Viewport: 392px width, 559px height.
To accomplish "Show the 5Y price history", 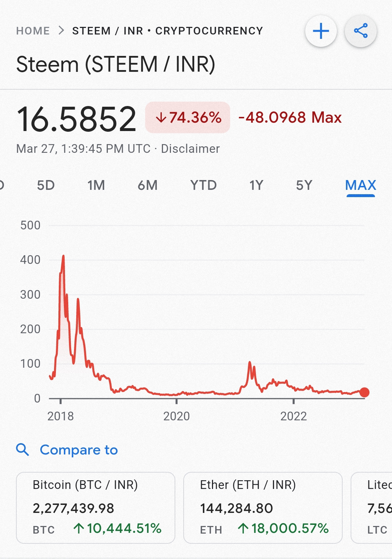I will tap(304, 185).
